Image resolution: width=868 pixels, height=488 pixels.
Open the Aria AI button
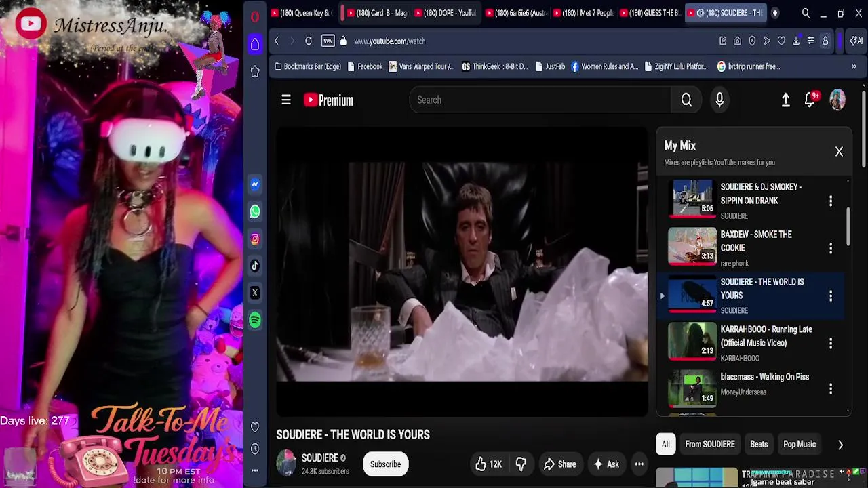click(856, 41)
